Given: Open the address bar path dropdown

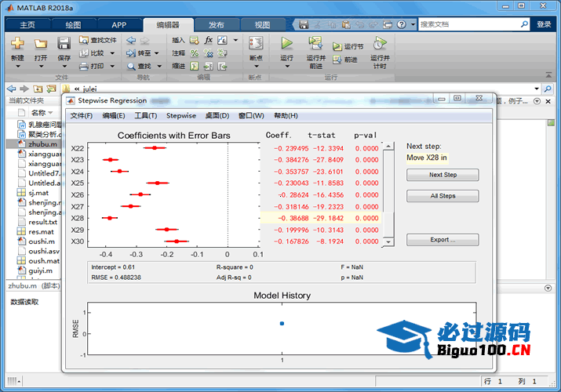Looking at the screenshot, I should tap(537, 89).
